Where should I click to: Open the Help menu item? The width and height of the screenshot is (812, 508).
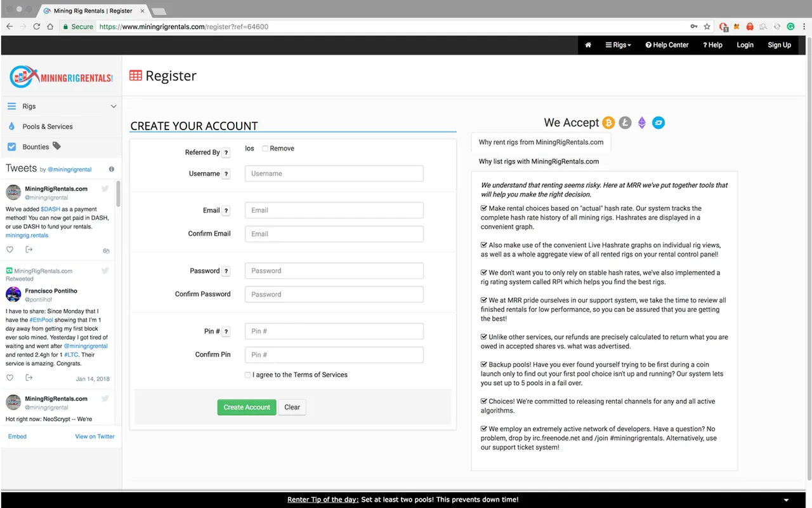(712, 45)
